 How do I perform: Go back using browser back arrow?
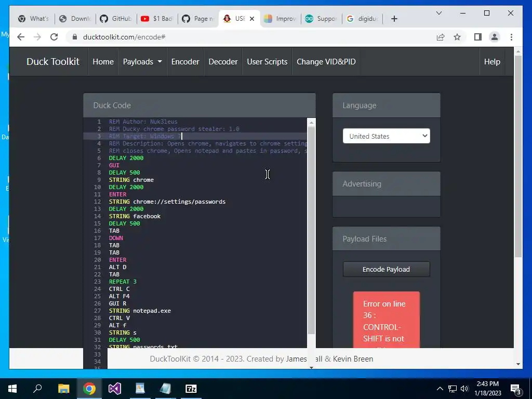pos(21,37)
